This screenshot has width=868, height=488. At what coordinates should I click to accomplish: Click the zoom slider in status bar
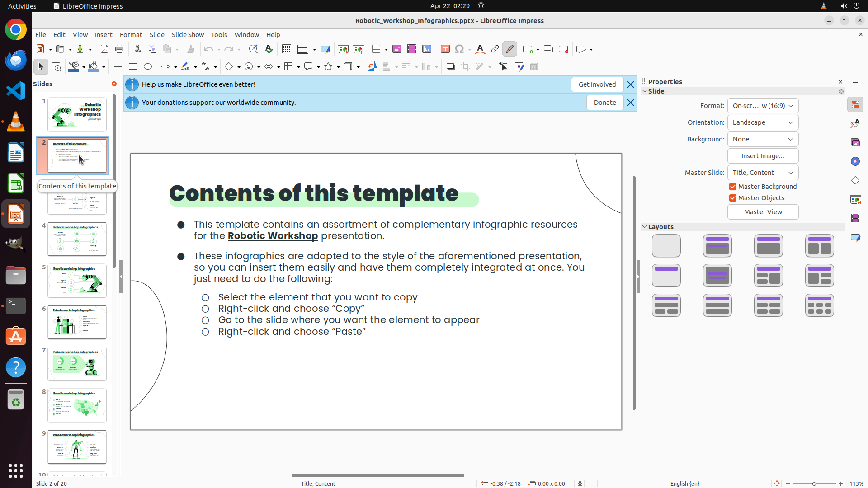814,483
